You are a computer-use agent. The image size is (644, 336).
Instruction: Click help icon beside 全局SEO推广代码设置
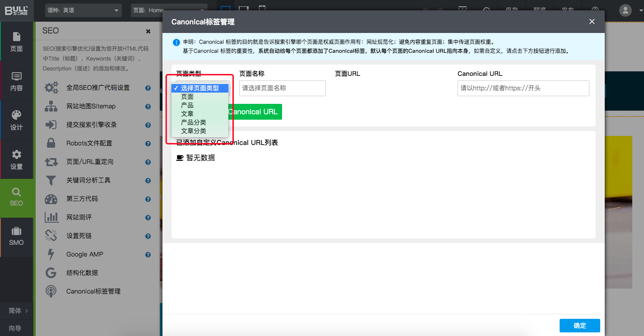pyautogui.click(x=148, y=88)
